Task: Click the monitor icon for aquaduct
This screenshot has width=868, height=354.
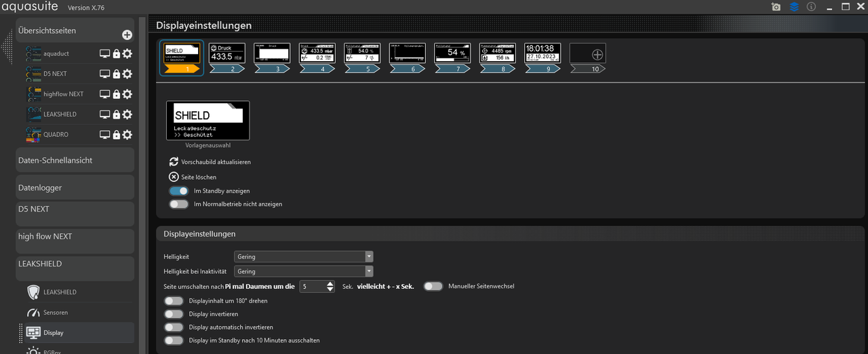Action: tap(104, 54)
